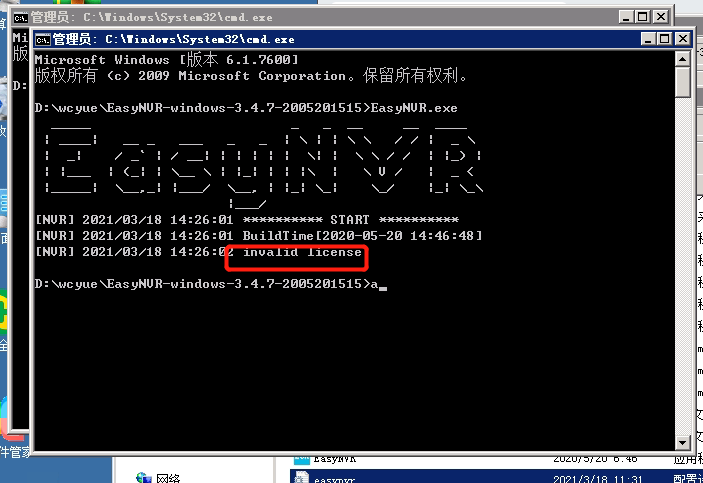Viewport: 703px width, 483px height.
Task: Click the last command prompt line ending in 'a'
Action: (211, 284)
